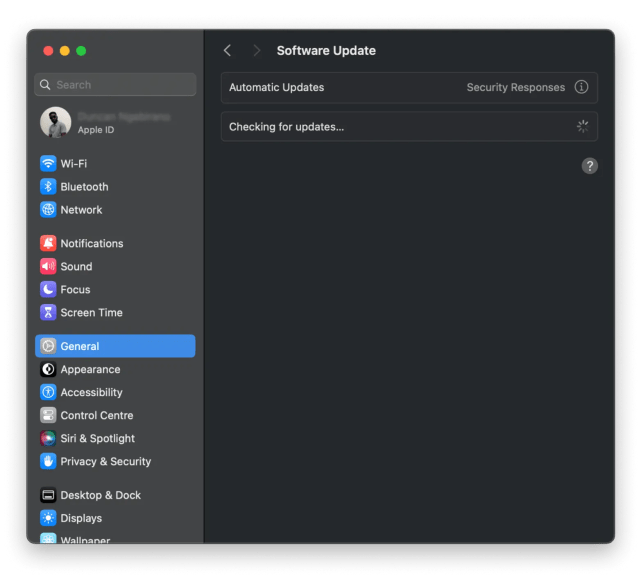This screenshot has width=639, height=582.
Task: Open Bluetooth settings label
Action: click(x=84, y=187)
